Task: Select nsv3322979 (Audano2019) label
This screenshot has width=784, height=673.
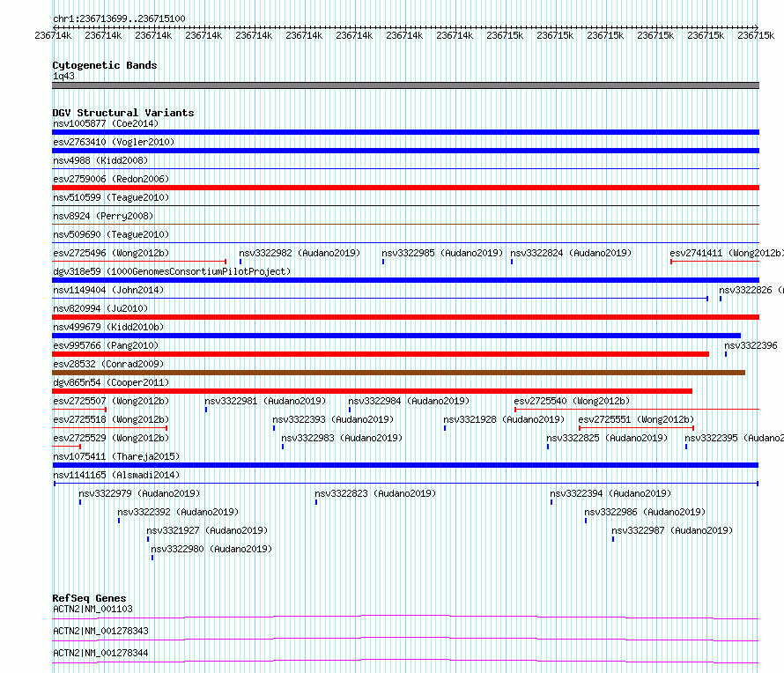Action: pyautogui.click(x=139, y=493)
